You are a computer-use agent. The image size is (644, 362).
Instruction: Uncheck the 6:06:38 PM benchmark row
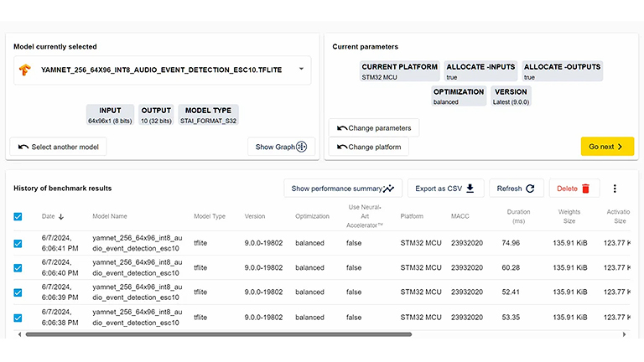(x=18, y=318)
